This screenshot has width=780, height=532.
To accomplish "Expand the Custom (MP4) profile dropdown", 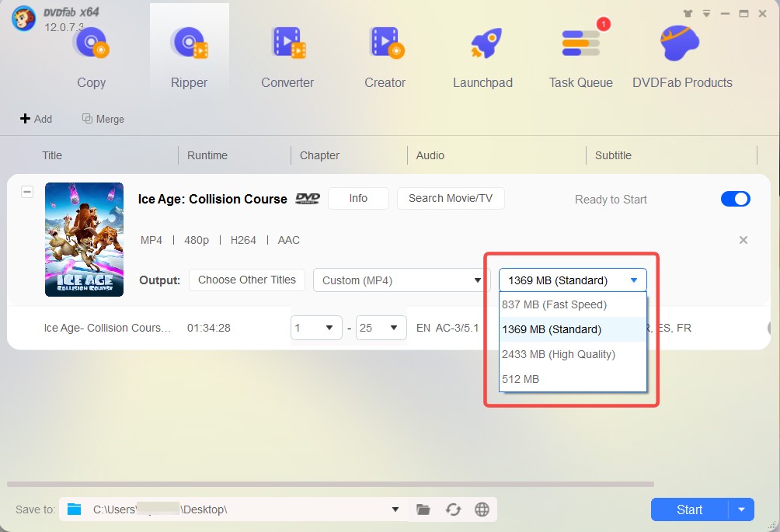I will click(401, 280).
